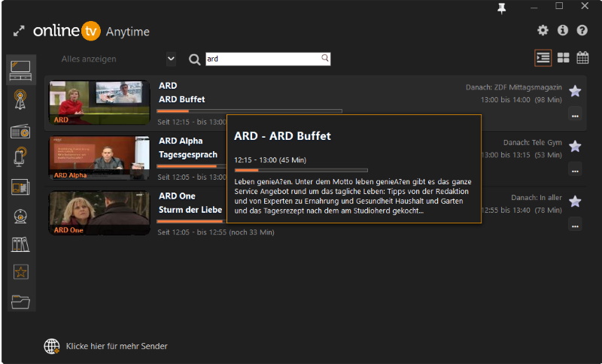Open the recordings folder in sidebar
Image resolution: width=602 pixels, height=364 pixels.
point(20,302)
